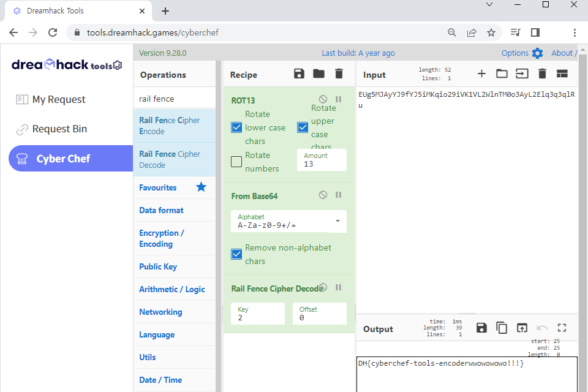The height and width of the screenshot is (392, 588).
Task: Disable the Rail Fence Cipher Decode step
Action: [x=323, y=287]
